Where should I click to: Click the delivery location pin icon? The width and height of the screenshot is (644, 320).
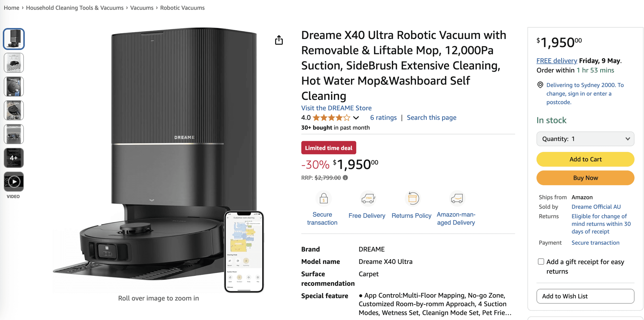pyautogui.click(x=540, y=85)
